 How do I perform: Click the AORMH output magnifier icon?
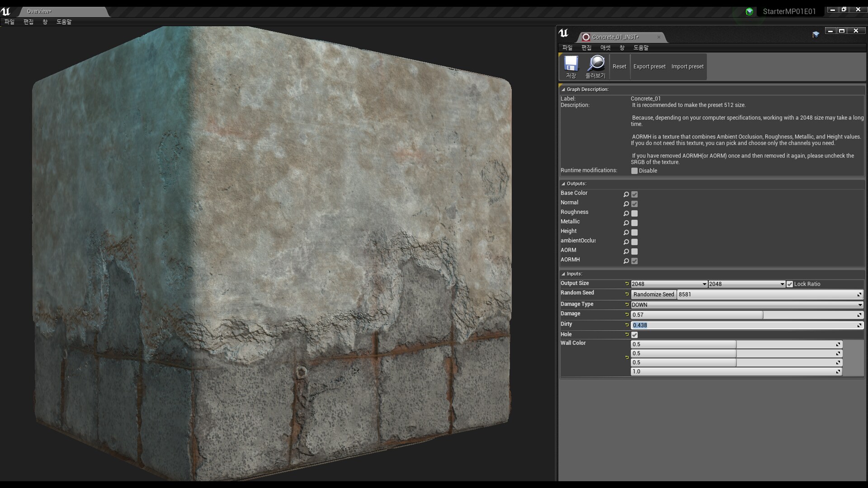pyautogui.click(x=626, y=261)
